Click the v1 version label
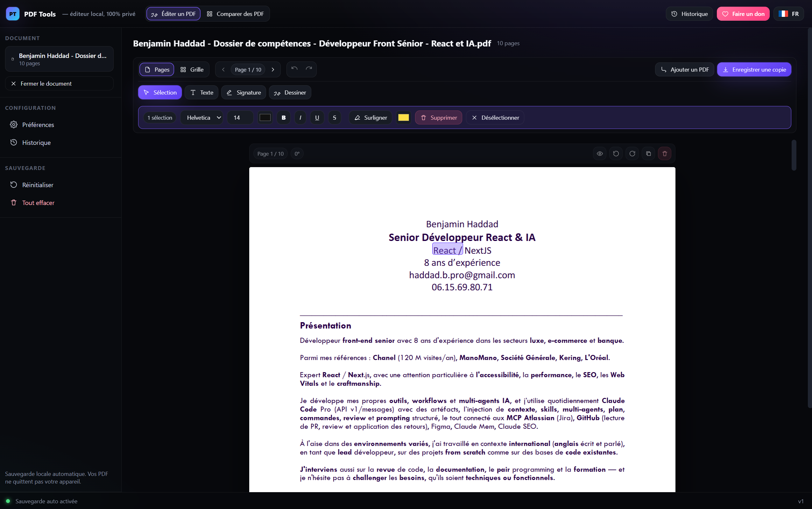Image resolution: width=812 pixels, height=509 pixels. (801, 501)
